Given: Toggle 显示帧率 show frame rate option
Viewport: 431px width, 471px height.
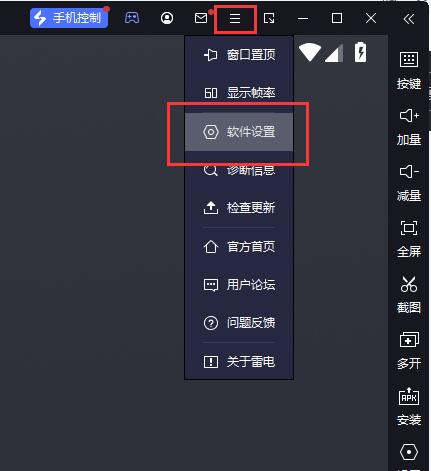Looking at the screenshot, I should [239, 93].
